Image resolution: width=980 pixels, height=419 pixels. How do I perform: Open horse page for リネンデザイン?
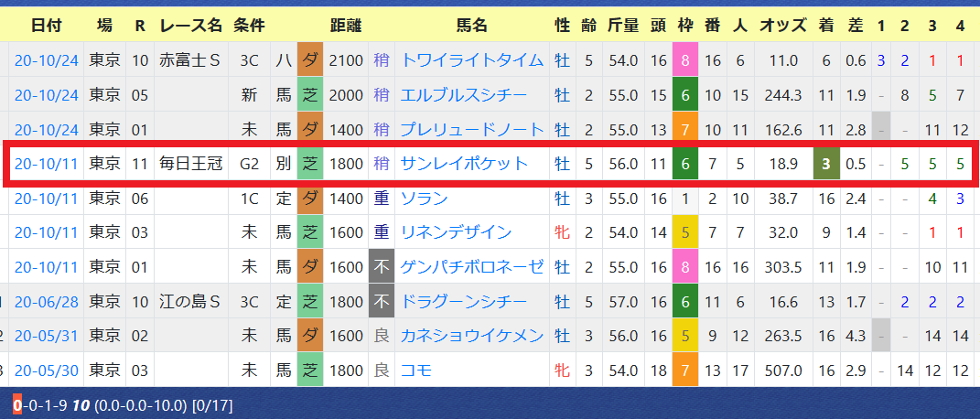[x=456, y=233]
